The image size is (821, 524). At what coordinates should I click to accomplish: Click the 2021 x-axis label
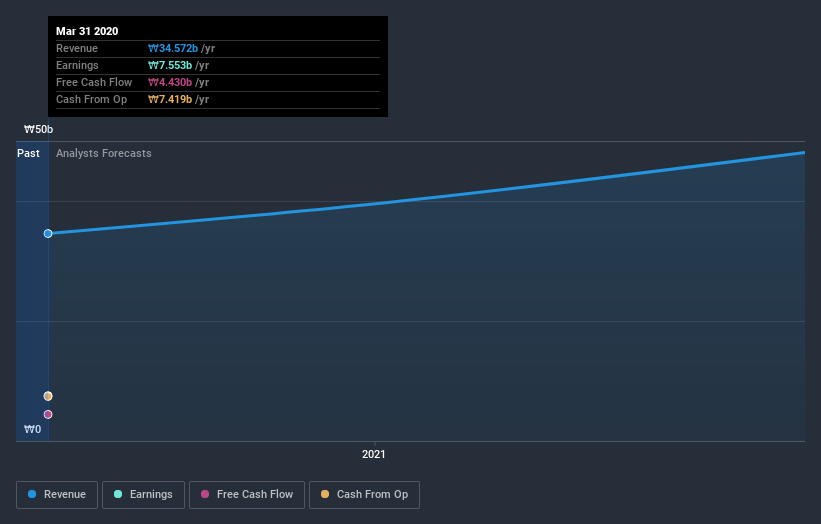[x=374, y=454]
